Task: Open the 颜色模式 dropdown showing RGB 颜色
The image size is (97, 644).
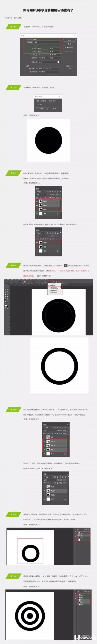Action: (x=43, y=58)
